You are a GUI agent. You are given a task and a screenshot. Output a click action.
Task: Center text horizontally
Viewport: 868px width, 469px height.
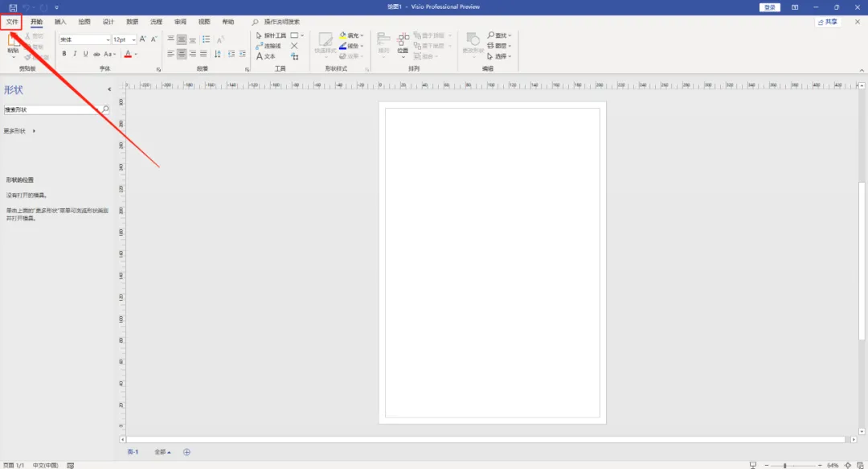[182, 54]
